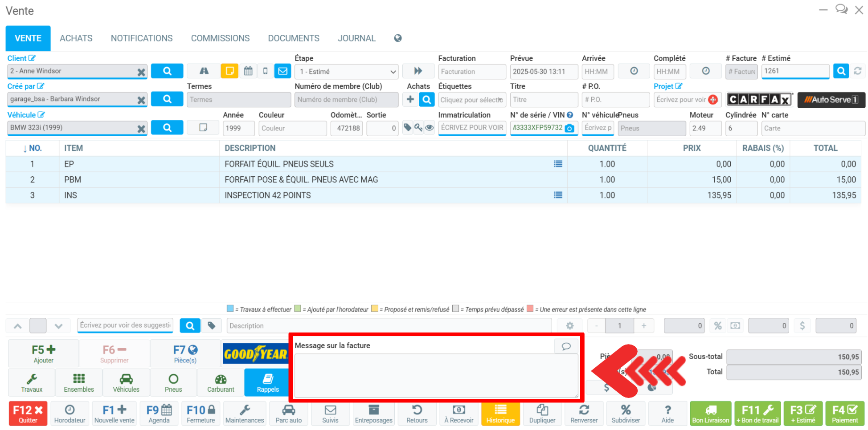Viewport: 868px width, 430px height.
Task: Click the F12 Quitter button
Action: [x=28, y=414]
